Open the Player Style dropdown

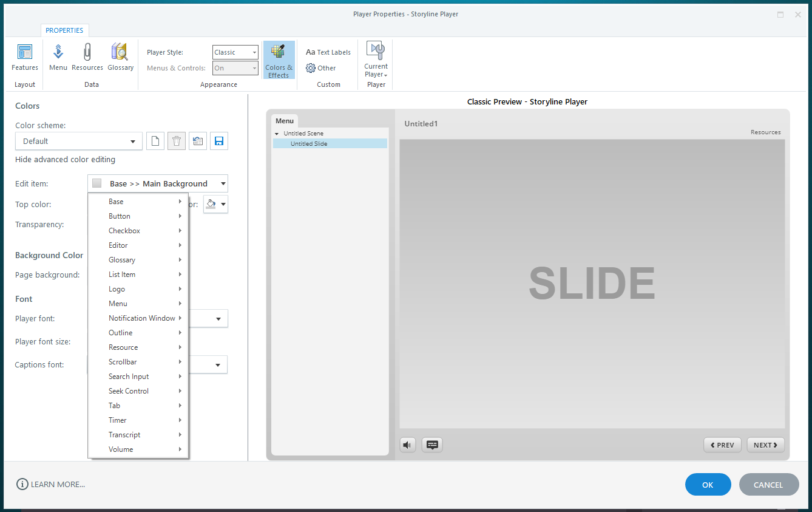tap(235, 52)
